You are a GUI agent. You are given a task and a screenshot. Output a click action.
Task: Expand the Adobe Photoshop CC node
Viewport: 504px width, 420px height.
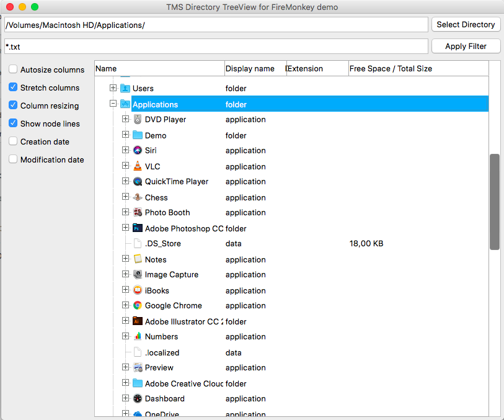tap(125, 228)
